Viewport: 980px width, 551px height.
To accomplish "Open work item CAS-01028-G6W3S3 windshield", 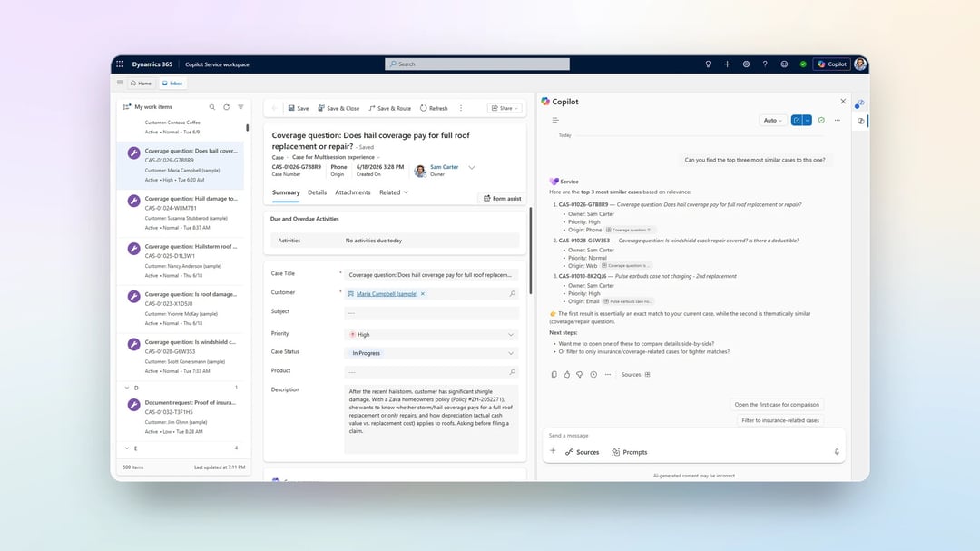I will coord(180,357).
